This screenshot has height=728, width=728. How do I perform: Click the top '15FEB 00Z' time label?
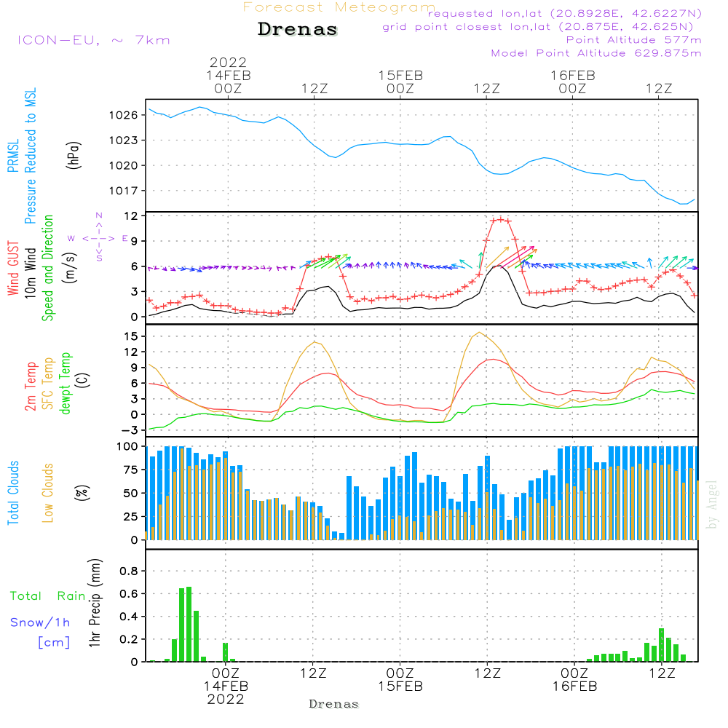pyautogui.click(x=400, y=82)
